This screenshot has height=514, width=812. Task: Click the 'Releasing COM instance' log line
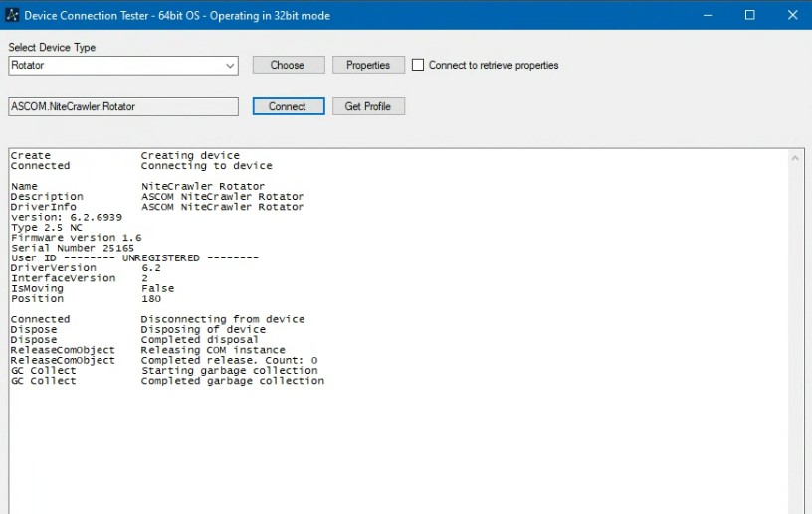(213, 350)
